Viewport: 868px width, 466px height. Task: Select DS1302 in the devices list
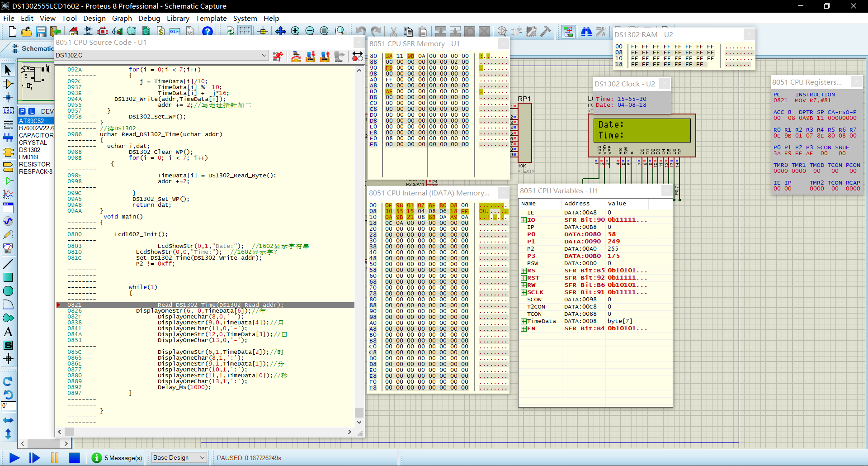pos(36,150)
